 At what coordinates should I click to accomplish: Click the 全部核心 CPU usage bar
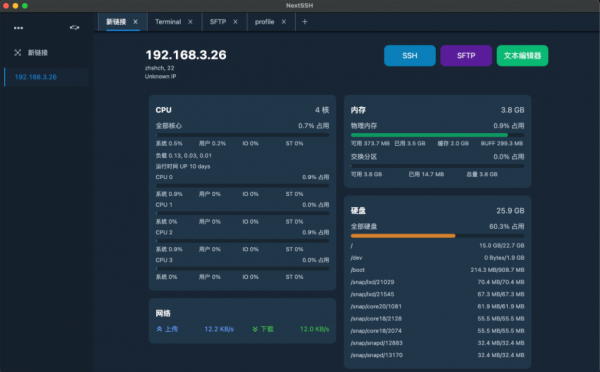click(x=242, y=135)
